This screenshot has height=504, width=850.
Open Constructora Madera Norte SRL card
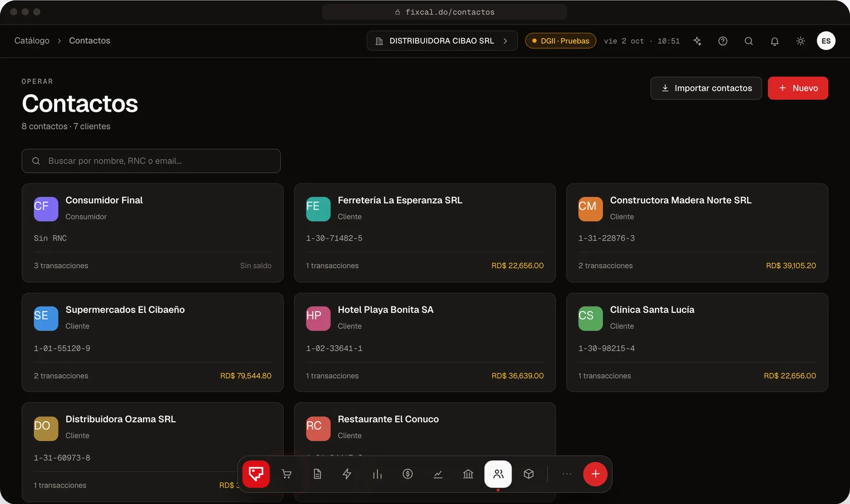point(697,233)
